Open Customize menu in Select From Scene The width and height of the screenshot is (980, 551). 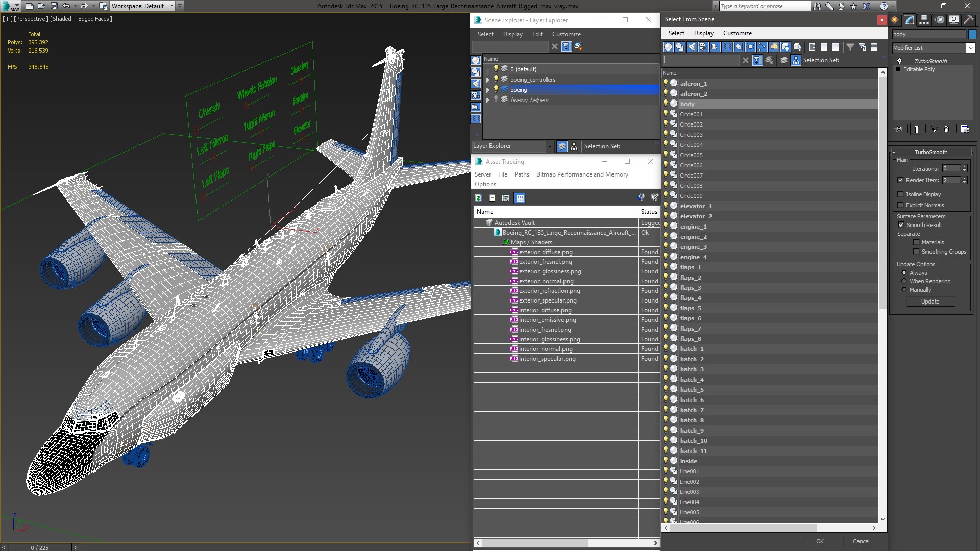738,33
